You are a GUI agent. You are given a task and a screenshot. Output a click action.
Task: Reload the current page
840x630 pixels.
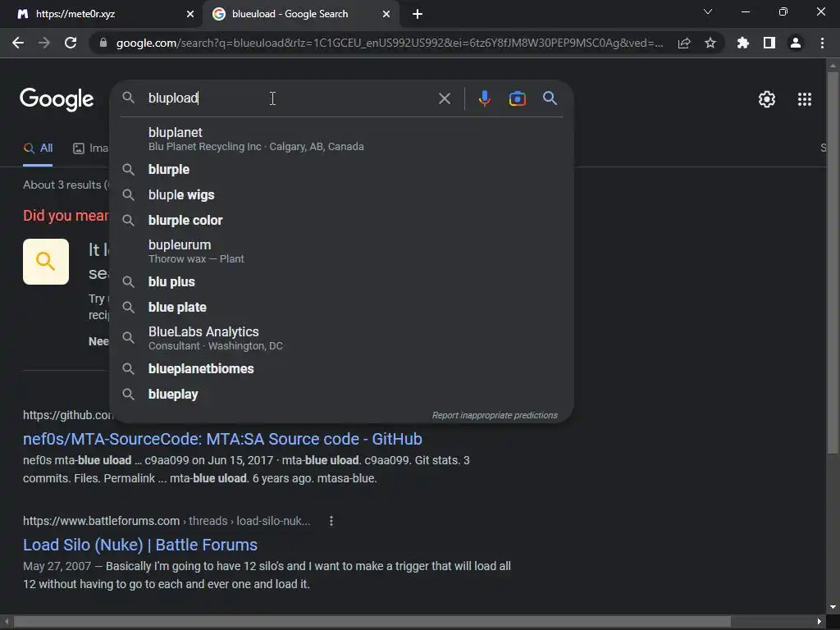pyautogui.click(x=71, y=43)
